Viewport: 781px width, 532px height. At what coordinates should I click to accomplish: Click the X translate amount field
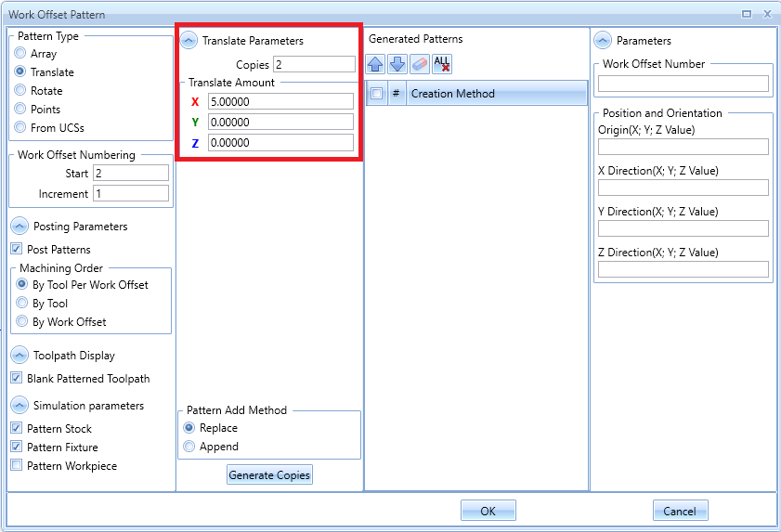(x=281, y=101)
